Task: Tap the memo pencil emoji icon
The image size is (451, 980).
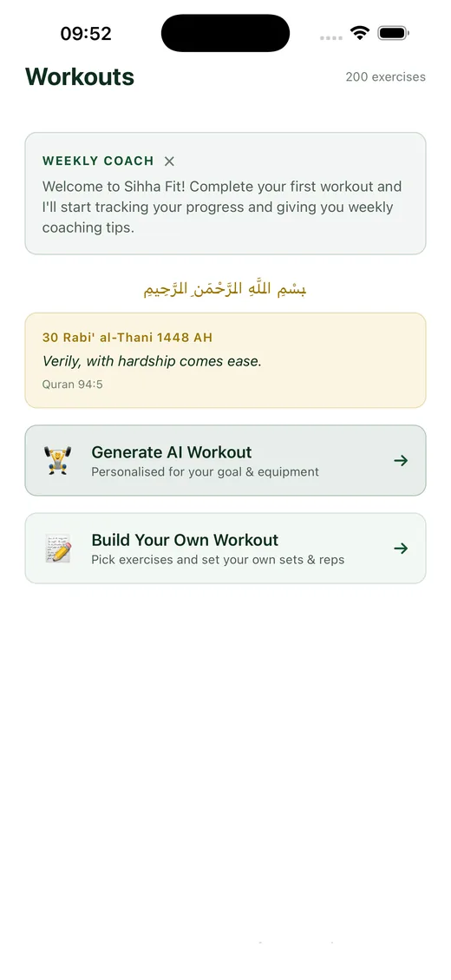Action: click(58, 548)
